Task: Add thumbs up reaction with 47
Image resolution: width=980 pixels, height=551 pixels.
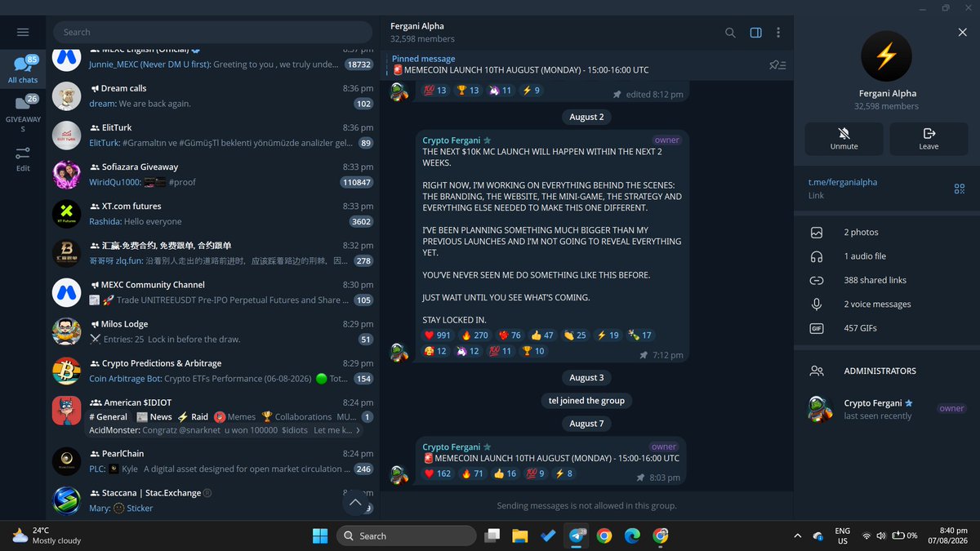Action: tap(542, 335)
